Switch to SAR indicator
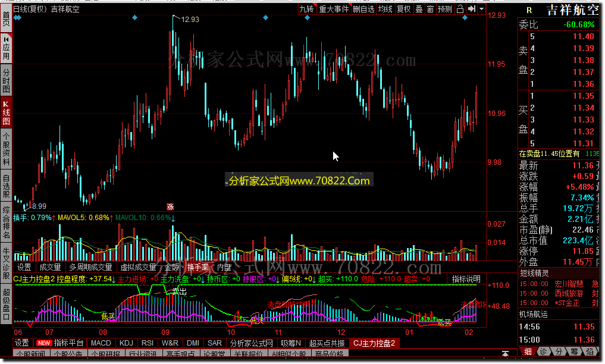The image size is (605, 364). [215, 343]
